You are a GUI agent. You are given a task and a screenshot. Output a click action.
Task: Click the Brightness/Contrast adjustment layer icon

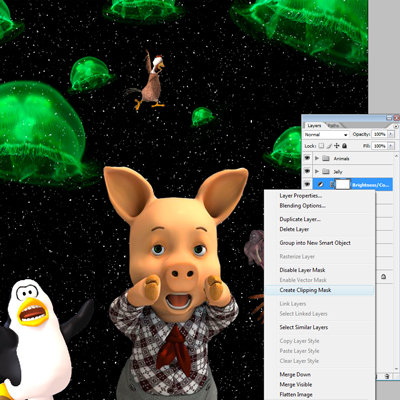[321, 184]
